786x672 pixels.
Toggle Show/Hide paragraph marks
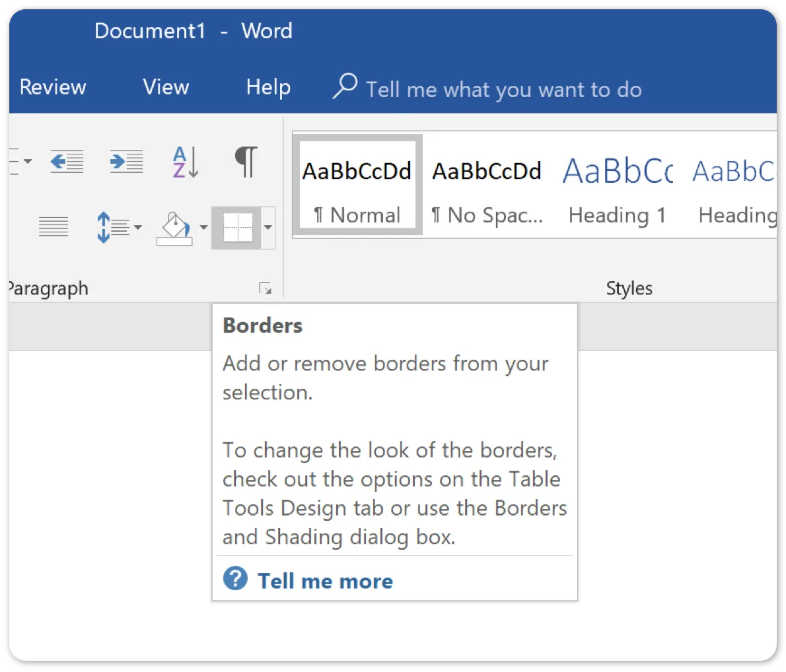[x=245, y=160]
